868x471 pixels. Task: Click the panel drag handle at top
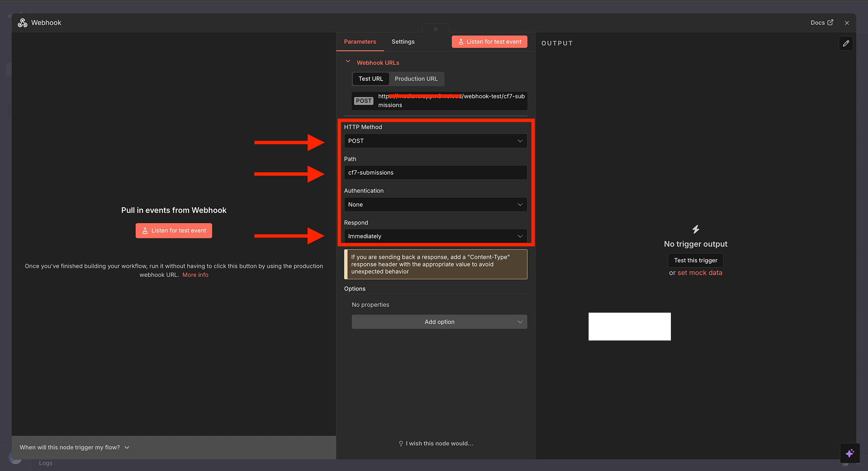pos(436,29)
